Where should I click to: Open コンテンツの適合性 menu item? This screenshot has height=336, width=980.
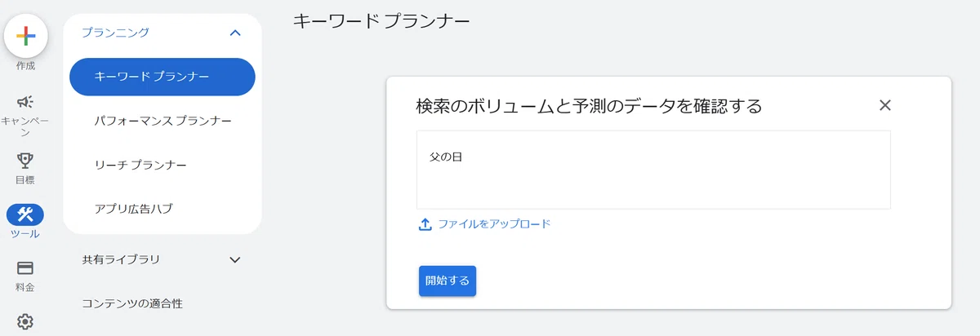pyautogui.click(x=132, y=303)
